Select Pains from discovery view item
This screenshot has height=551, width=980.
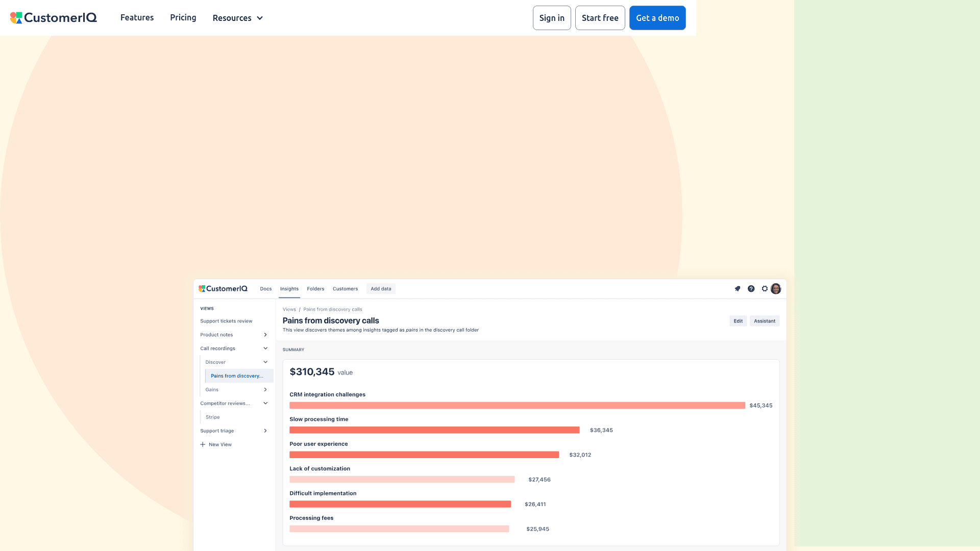click(237, 376)
